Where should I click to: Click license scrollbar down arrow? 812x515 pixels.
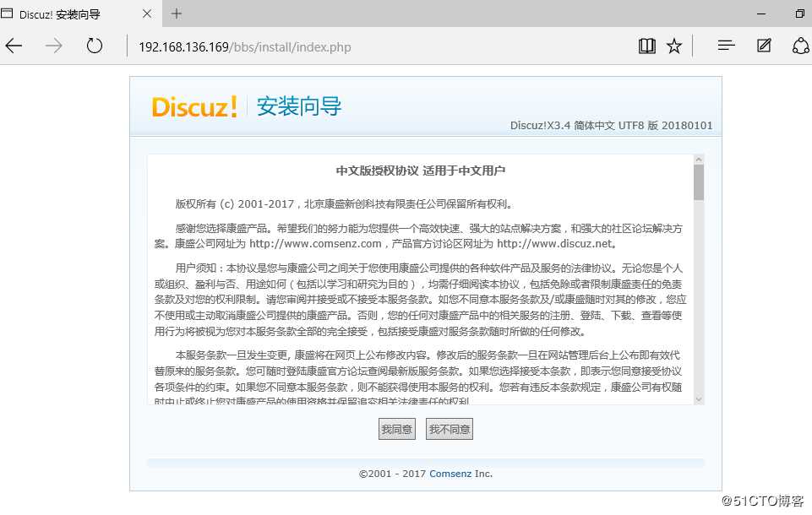699,399
